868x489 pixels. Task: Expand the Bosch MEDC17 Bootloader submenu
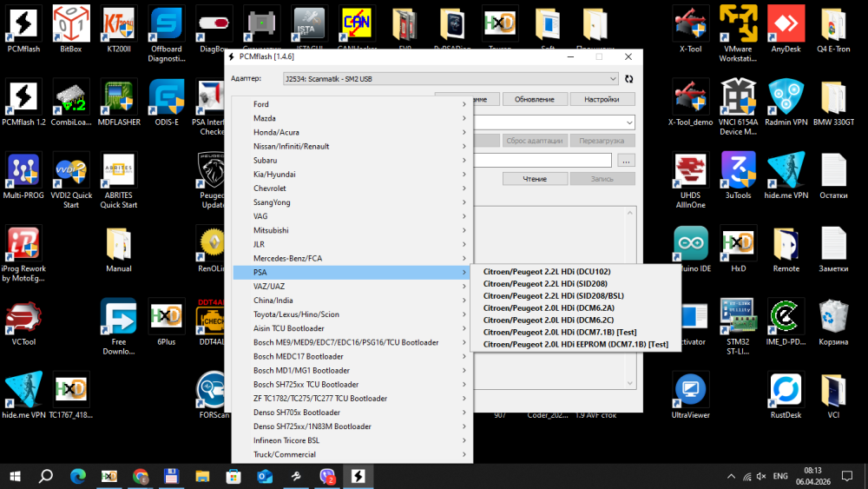pyautogui.click(x=352, y=356)
